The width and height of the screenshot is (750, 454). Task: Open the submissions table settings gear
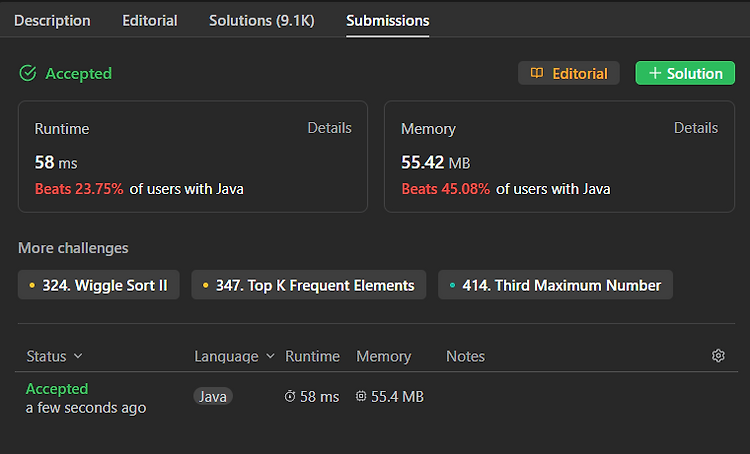click(x=718, y=355)
